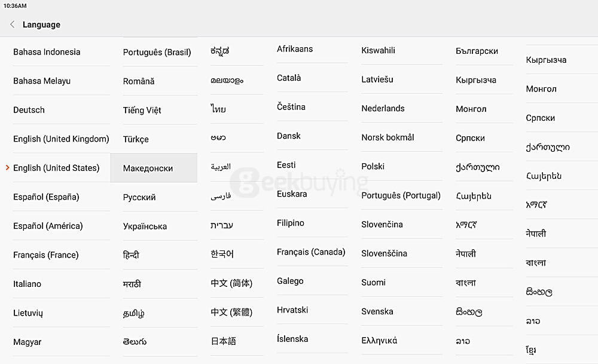The image size is (598, 364).
Task: Choose Italiano from language list
Action: coord(28,284)
